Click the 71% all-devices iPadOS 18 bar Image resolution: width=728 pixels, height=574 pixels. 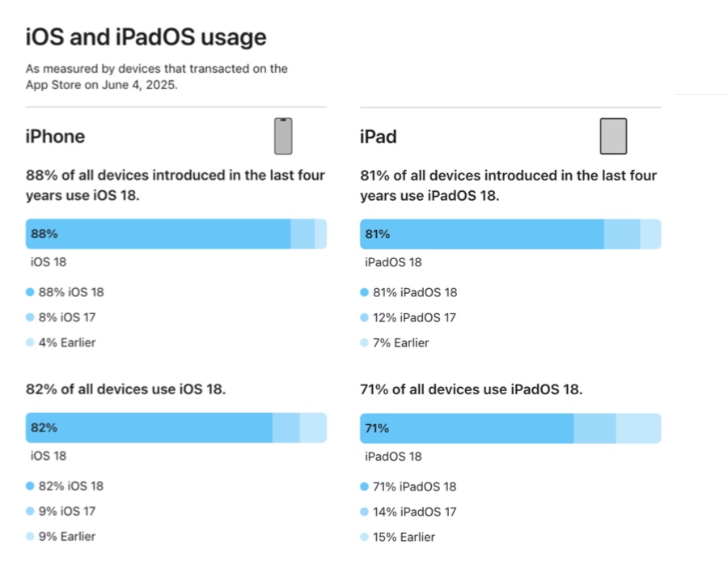pyautogui.click(x=467, y=428)
